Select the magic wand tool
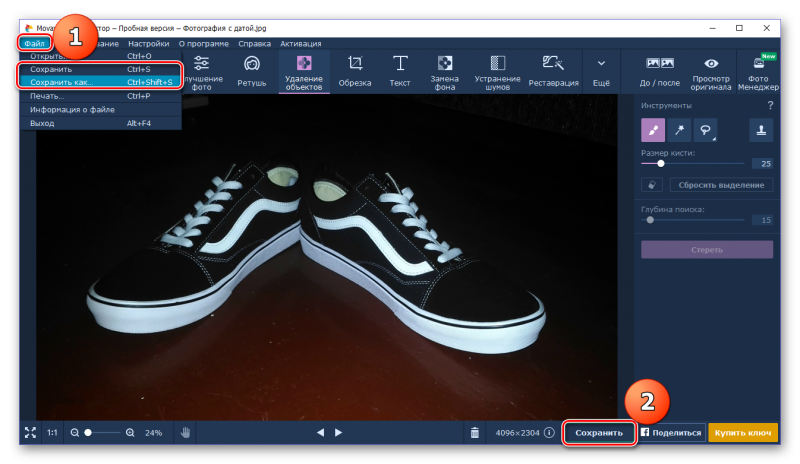Viewport: 800px width, 464px height. (x=679, y=130)
